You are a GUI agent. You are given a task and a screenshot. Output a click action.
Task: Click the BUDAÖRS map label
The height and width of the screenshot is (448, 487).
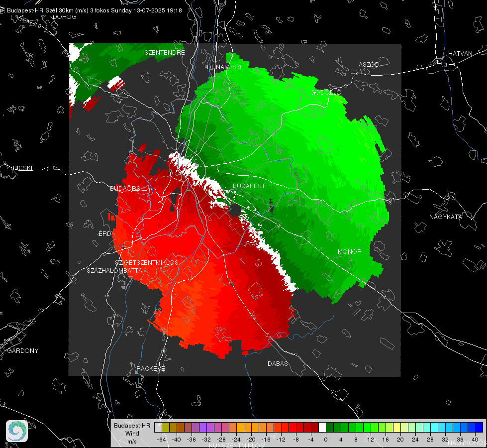125,188
